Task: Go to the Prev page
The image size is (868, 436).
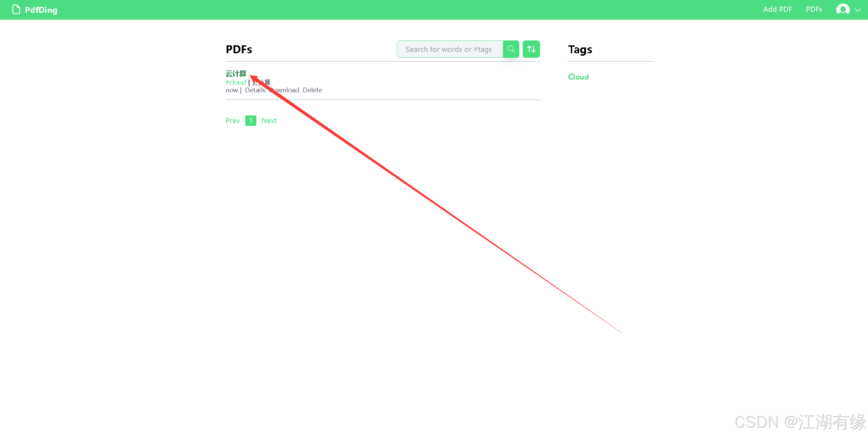Action: (x=232, y=120)
